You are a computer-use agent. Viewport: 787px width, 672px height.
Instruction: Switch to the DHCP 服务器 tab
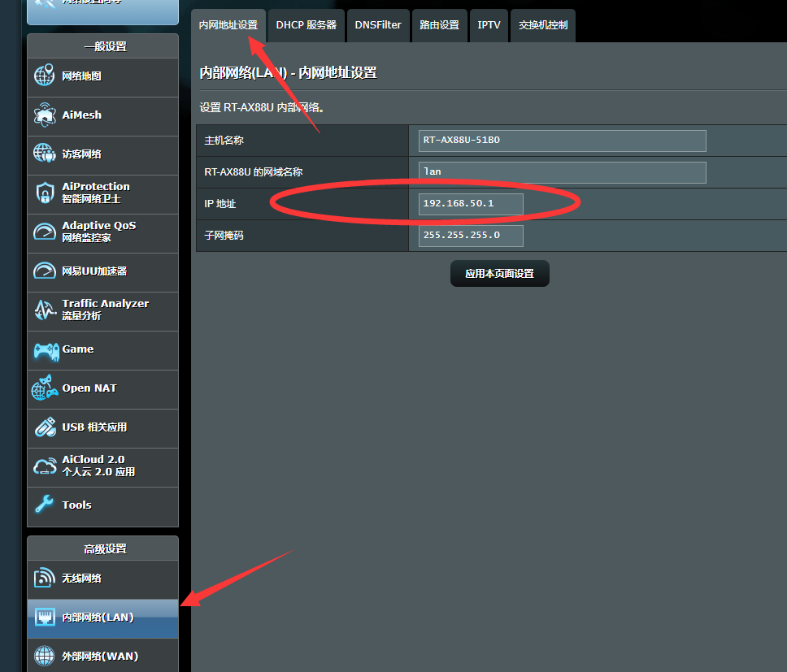pos(306,25)
